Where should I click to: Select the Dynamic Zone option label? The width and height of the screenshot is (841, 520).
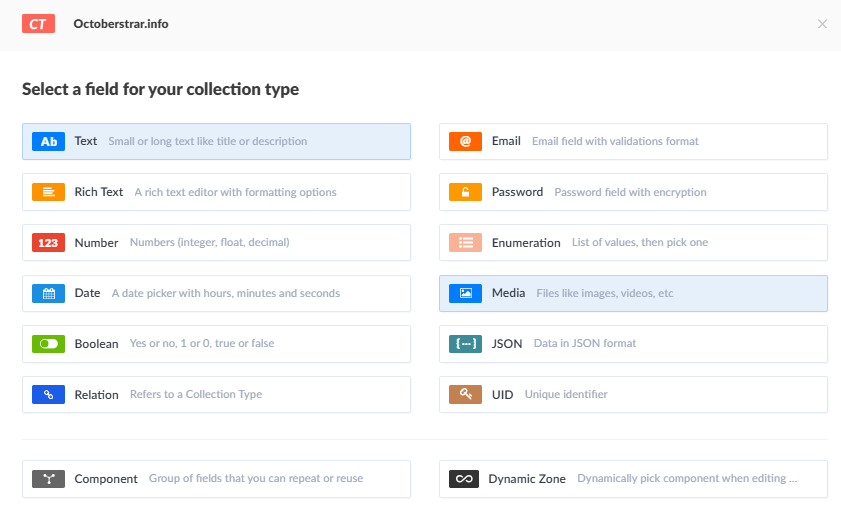point(527,479)
